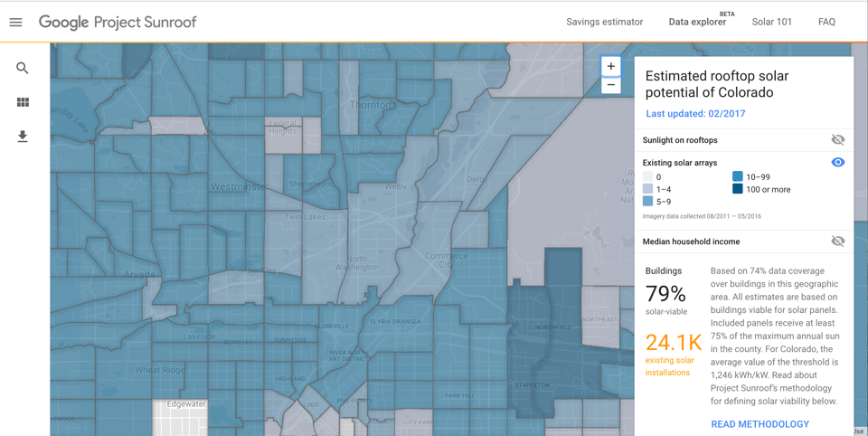This screenshot has height=436, width=868.
Task: Open the Savings estimator page
Action: pyautogui.click(x=604, y=23)
